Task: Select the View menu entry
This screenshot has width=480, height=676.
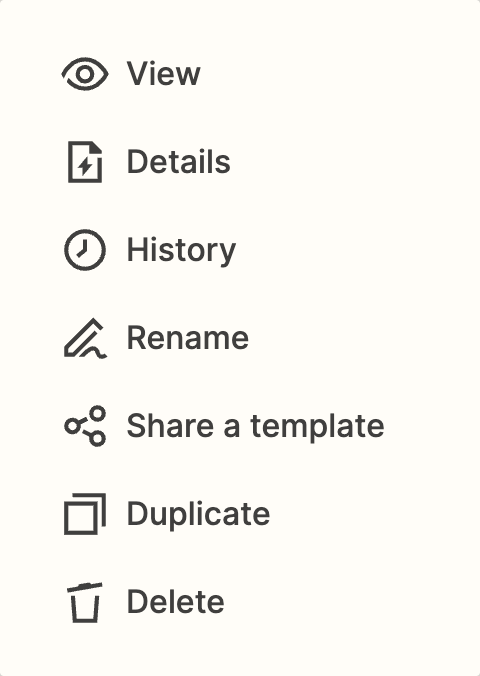Action: [240, 74]
